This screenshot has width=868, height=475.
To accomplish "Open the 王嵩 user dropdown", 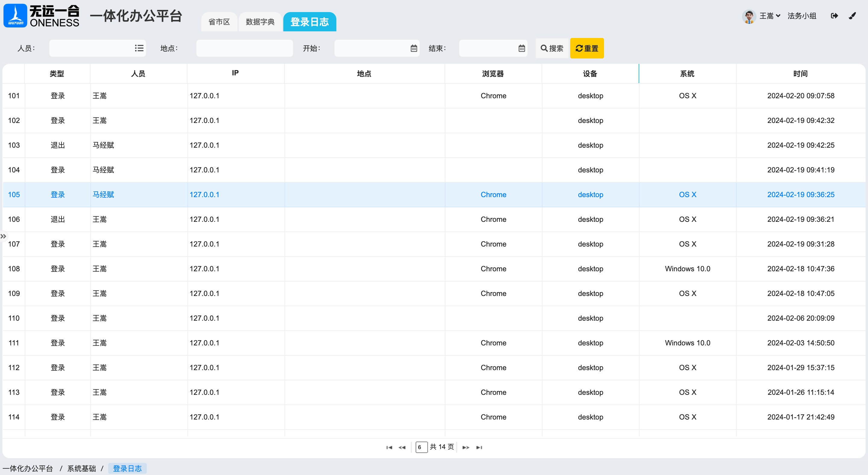I will tap(769, 16).
